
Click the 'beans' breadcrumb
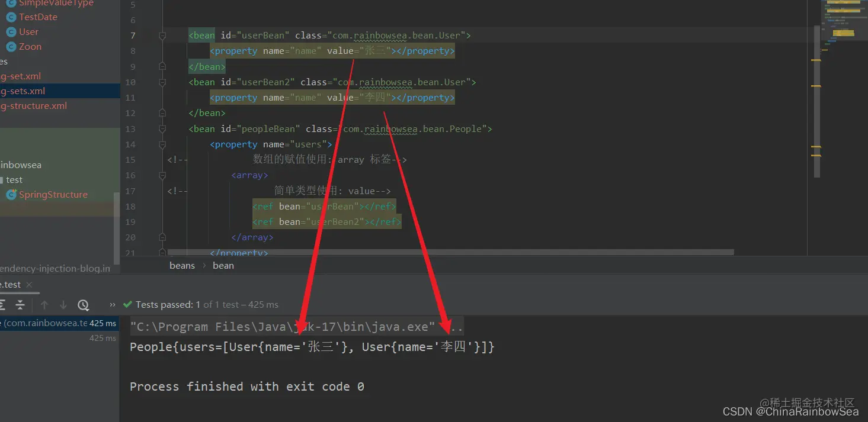(x=182, y=266)
